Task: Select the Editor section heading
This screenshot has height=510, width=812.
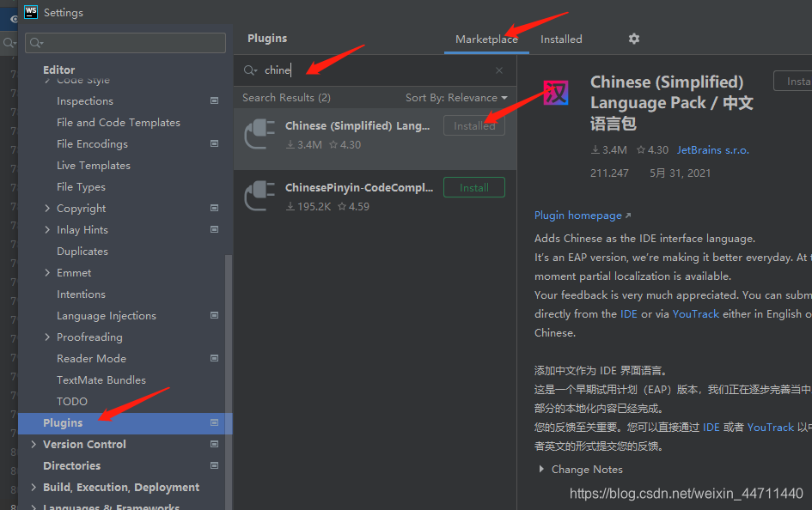Action: coord(58,70)
